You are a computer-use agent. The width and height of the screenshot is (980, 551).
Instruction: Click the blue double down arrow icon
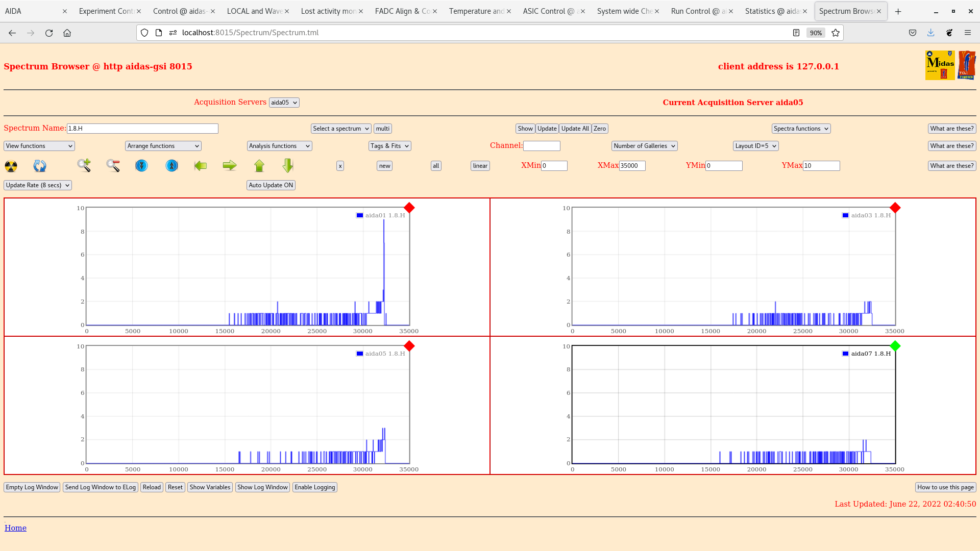141,166
